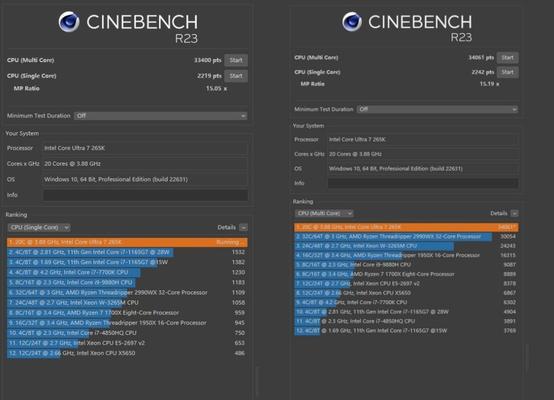Select the i7-4850HQ row scoring 750

tap(127, 333)
